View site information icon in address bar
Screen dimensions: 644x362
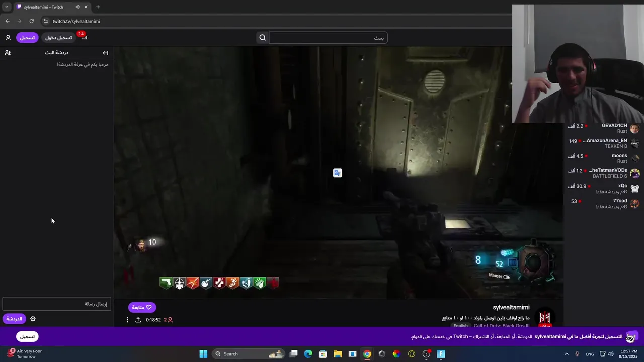46,21
